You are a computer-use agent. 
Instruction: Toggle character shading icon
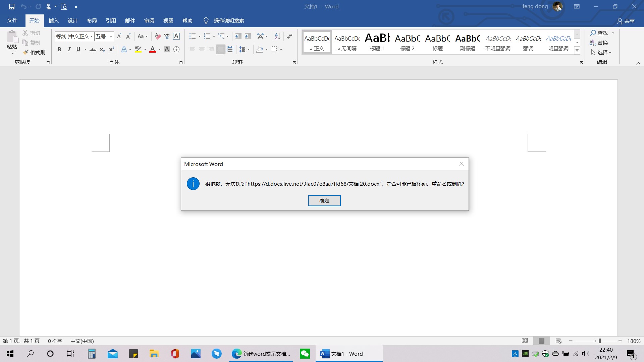pos(167,50)
